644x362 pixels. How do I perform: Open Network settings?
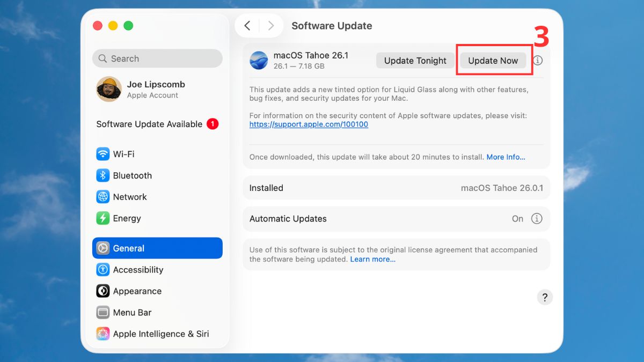point(129,197)
